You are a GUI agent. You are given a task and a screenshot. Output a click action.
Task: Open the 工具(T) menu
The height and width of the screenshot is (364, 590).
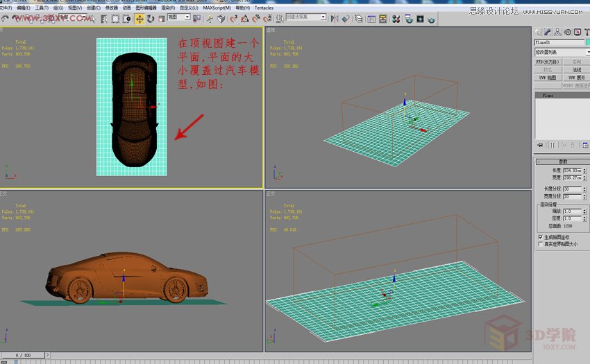tap(42, 8)
